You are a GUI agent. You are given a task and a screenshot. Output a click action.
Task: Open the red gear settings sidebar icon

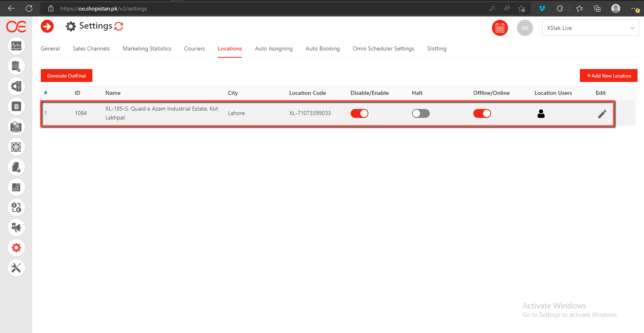tap(16, 247)
